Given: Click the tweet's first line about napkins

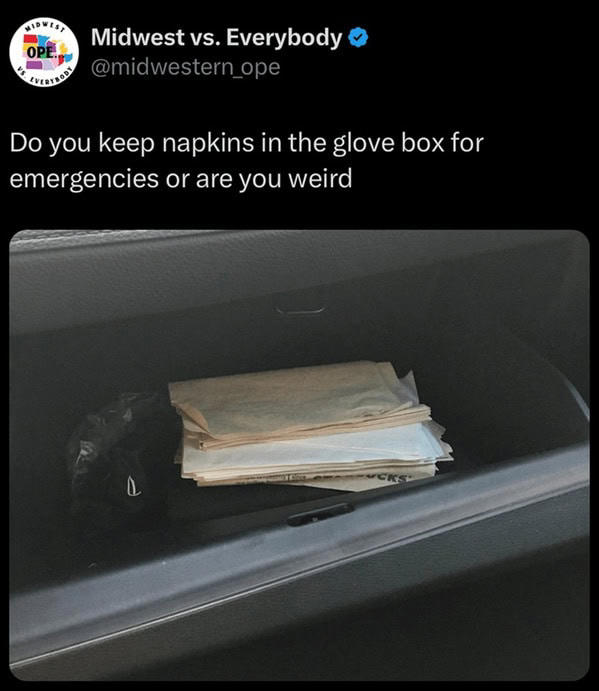Looking at the screenshot, I should pyautogui.click(x=247, y=144).
